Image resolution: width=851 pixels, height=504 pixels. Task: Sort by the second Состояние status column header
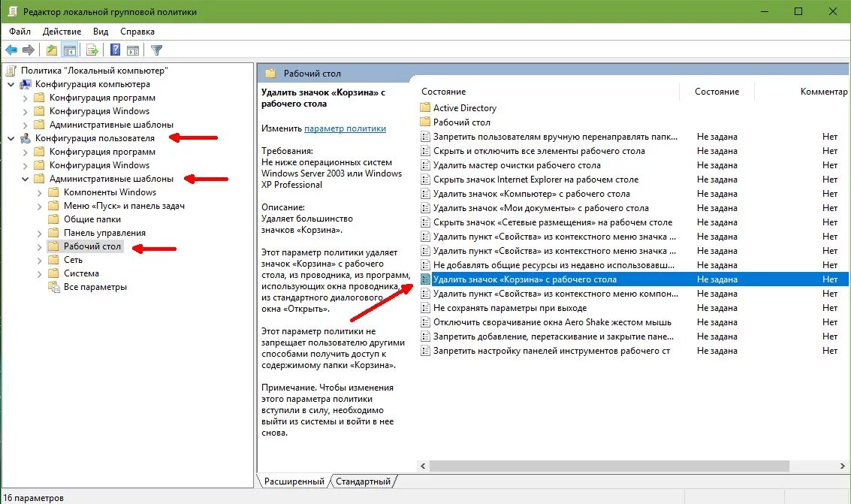coord(717,92)
